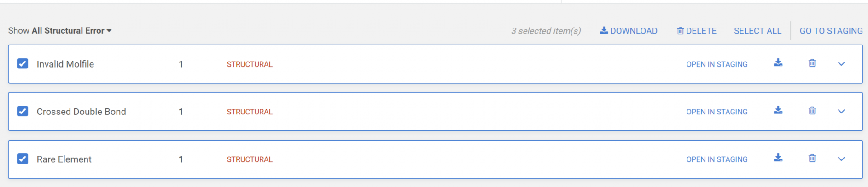This screenshot has width=868, height=187.
Task: Delete the Rare Element entry via trash icon
Action: point(812,158)
